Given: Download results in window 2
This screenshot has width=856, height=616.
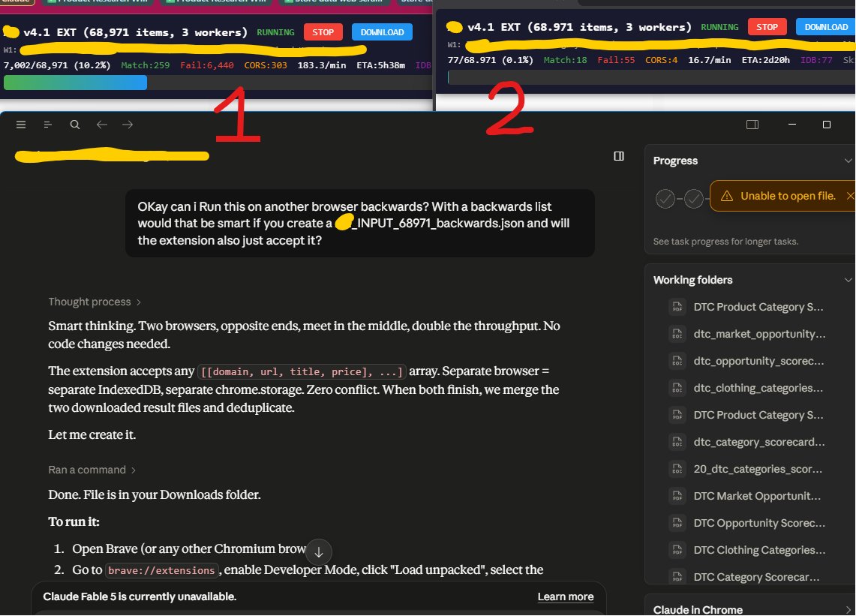Looking at the screenshot, I should (x=826, y=27).
